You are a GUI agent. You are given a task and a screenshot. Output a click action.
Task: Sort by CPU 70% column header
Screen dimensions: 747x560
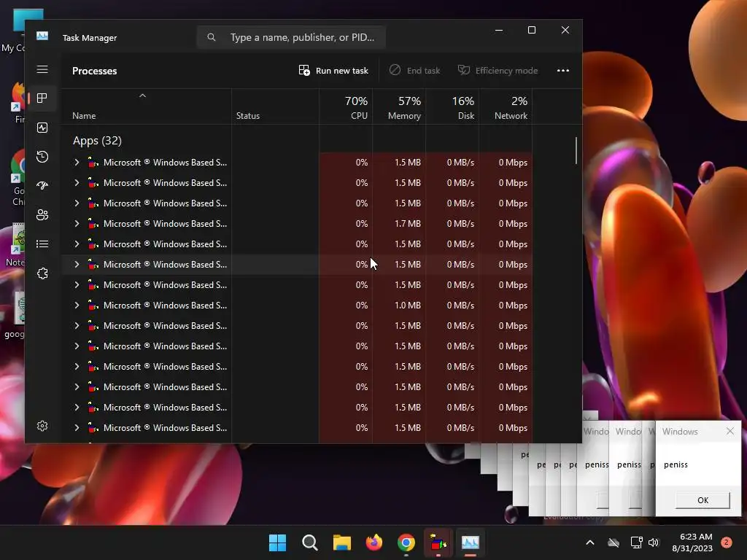[x=346, y=107]
